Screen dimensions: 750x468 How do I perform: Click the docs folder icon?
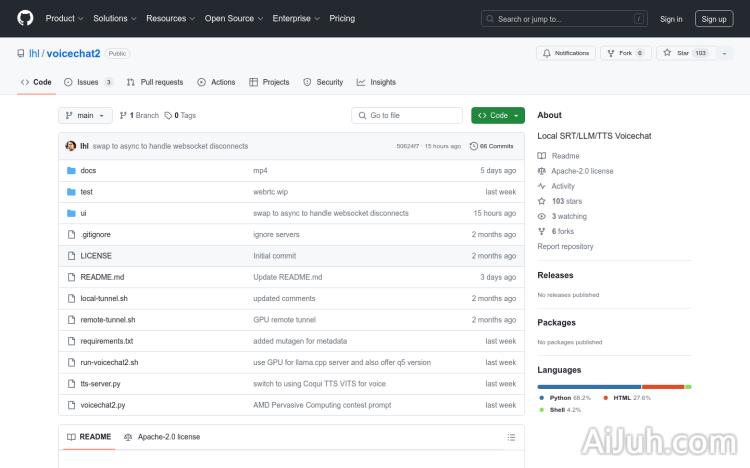[x=71, y=171]
